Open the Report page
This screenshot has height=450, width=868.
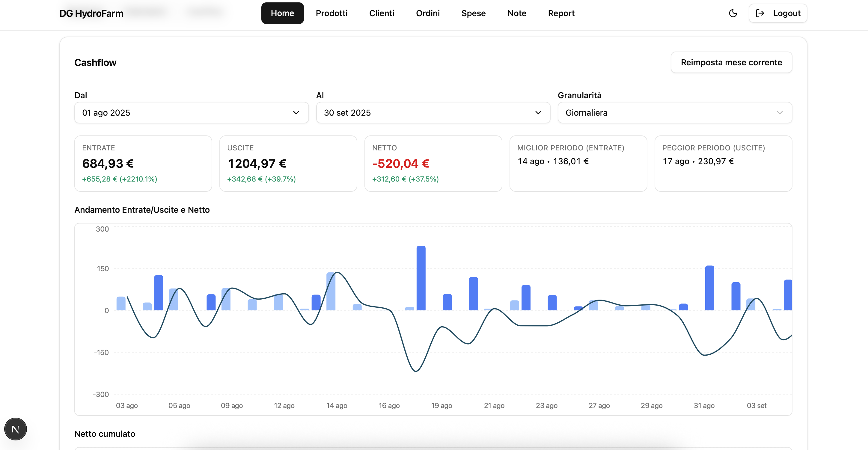pyautogui.click(x=561, y=13)
